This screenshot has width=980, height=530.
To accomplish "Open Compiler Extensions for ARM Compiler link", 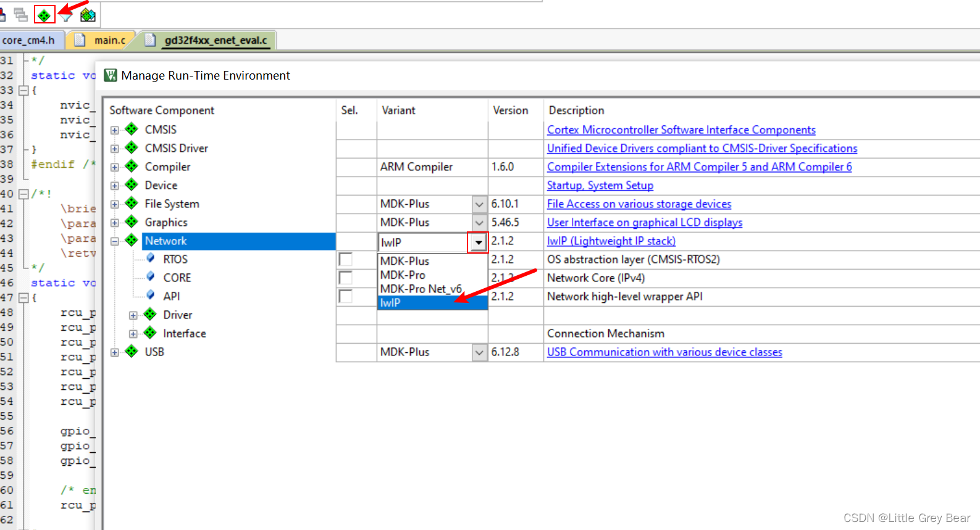I will tap(700, 167).
